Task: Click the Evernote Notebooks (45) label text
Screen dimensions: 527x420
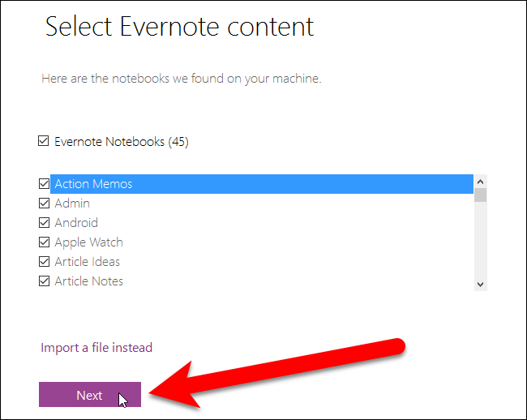Action: (121, 142)
